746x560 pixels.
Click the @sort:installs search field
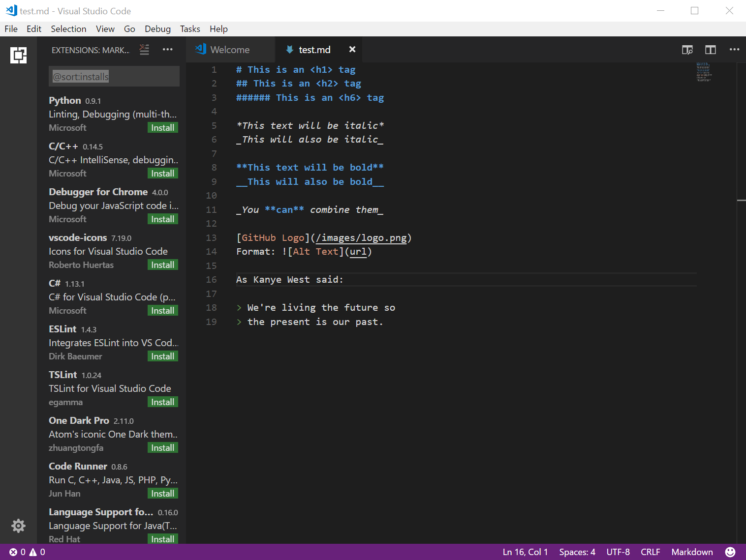[114, 77]
